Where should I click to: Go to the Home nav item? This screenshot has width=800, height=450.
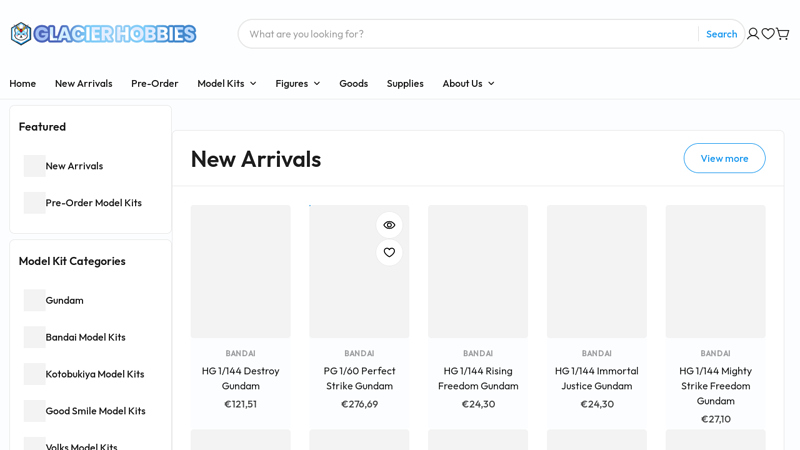(x=22, y=83)
